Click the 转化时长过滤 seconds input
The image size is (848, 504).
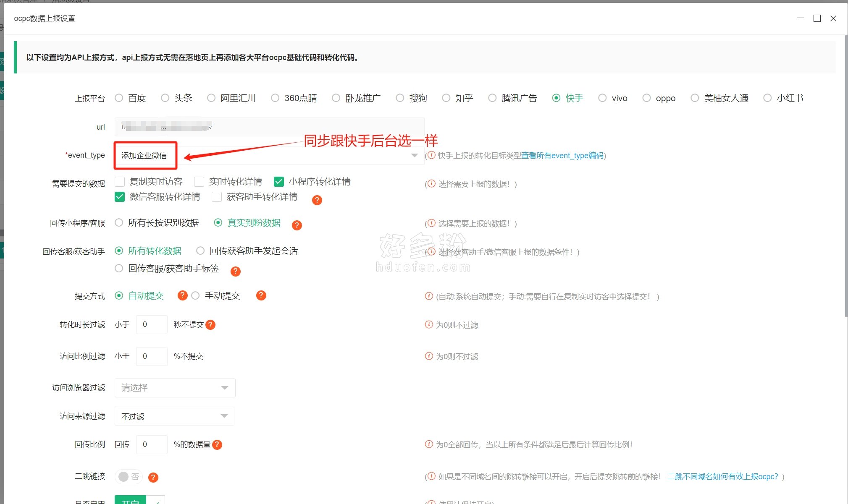152,324
